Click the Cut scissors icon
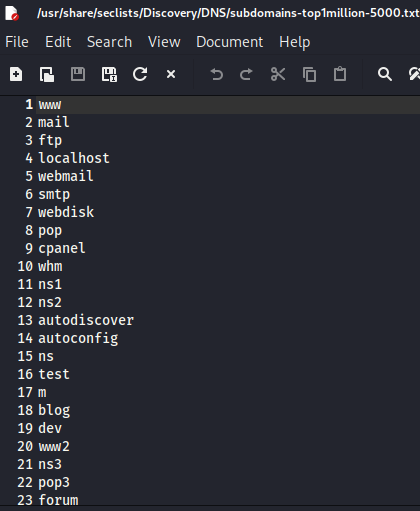Image resolution: width=420 pixels, height=511 pixels. [x=278, y=74]
